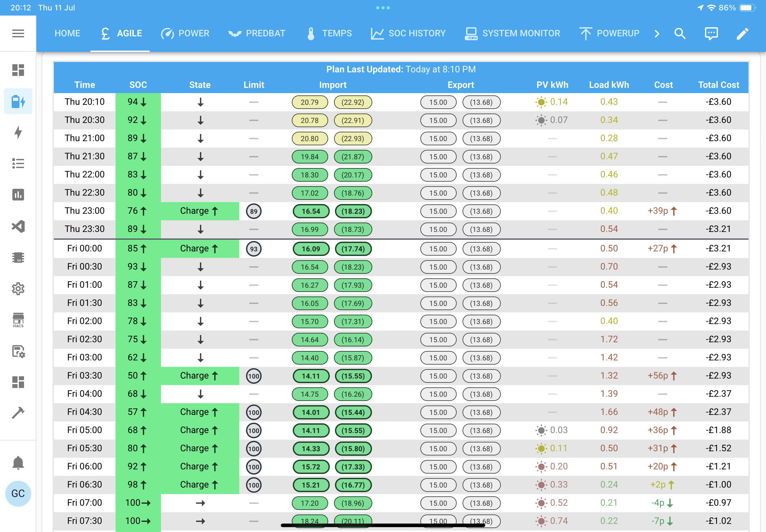
Task: Open HACS store sidebar icon
Action: [x=18, y=320]
